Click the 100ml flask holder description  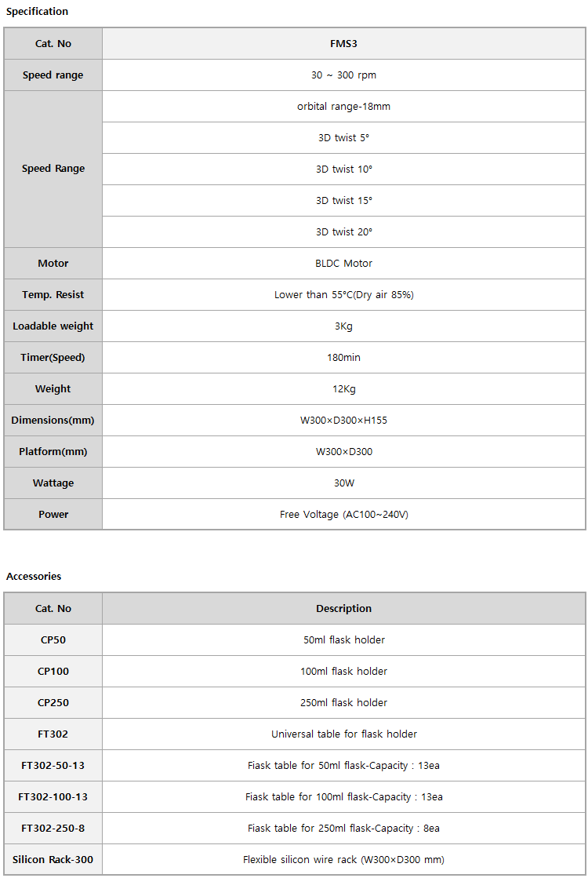point(343,672)
